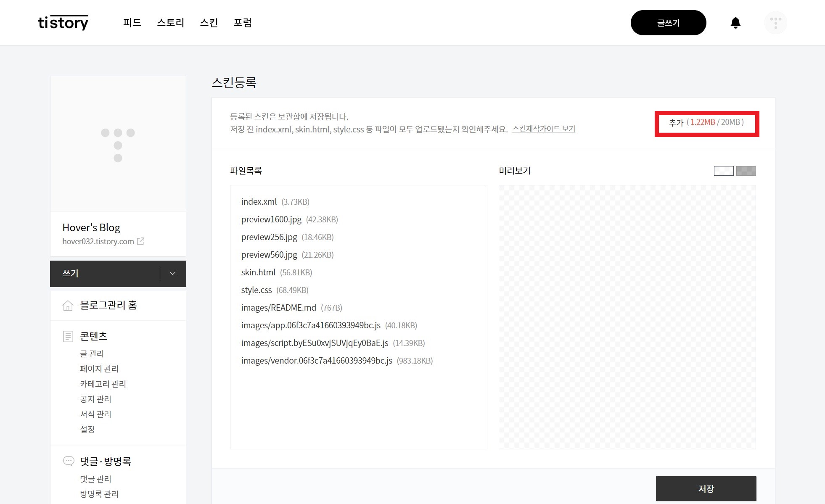The image size is (825, 504).
Task: Click the external link icon beside hover032.tistory.com
Action: [x=141, y=241]
